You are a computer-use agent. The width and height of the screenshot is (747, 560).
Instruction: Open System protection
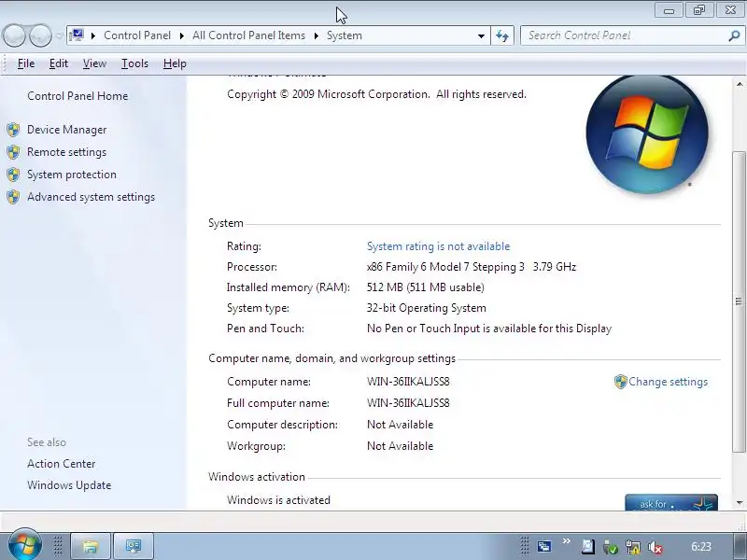coord(72,175)
